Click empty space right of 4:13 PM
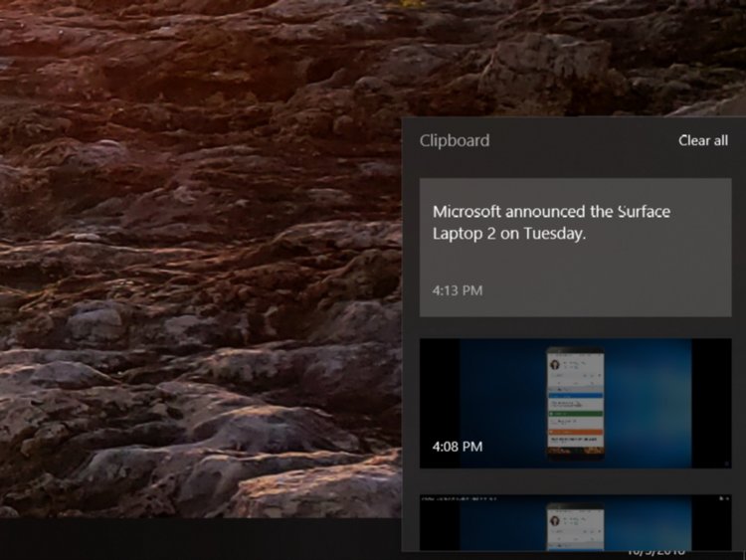The width and height of the screenshot is (746, 560). pos(617,291)
